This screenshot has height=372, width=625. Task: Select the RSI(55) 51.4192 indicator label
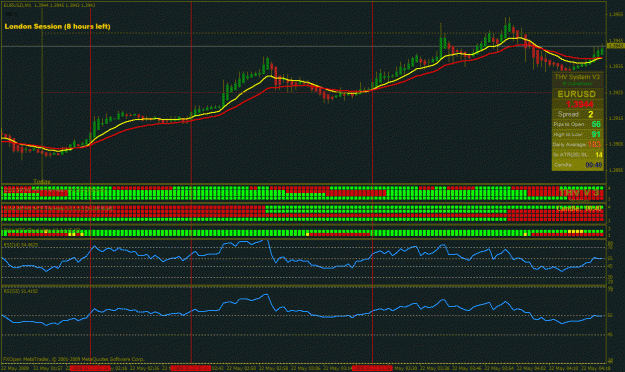[x=21, y=291]
